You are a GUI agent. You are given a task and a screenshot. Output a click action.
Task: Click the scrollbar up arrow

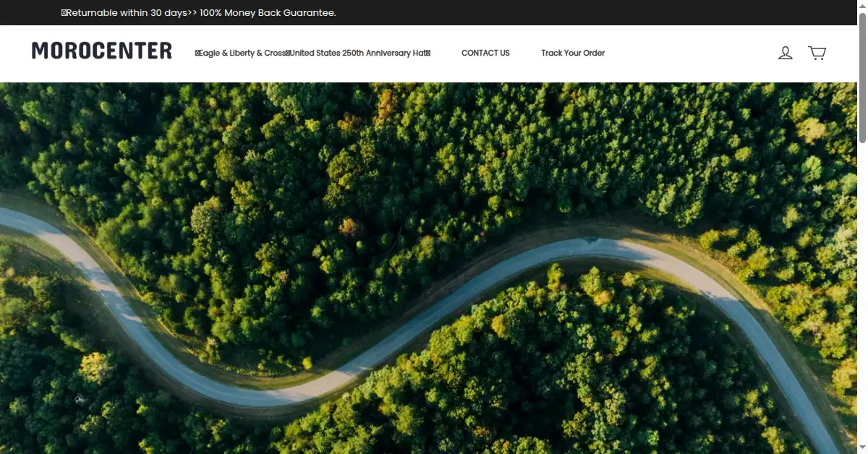click(x=862, y=4)
